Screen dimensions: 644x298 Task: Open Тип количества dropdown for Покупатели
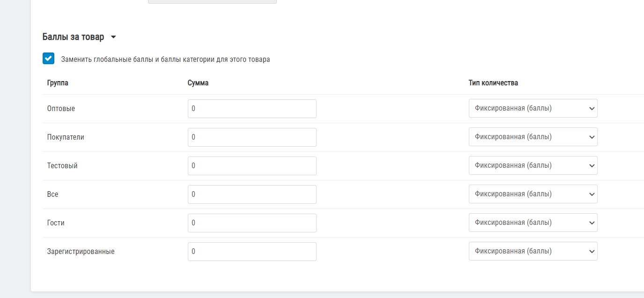(533, 137)
